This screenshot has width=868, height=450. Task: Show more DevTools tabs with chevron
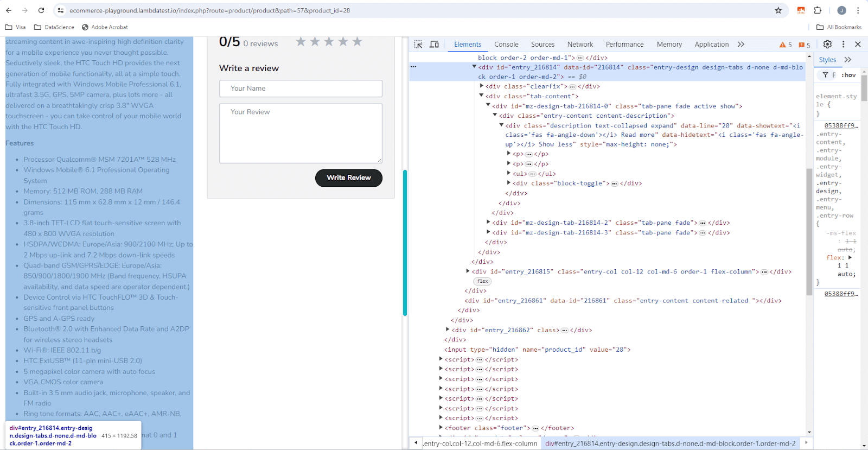pyautogui.click(x=741, y=45)
